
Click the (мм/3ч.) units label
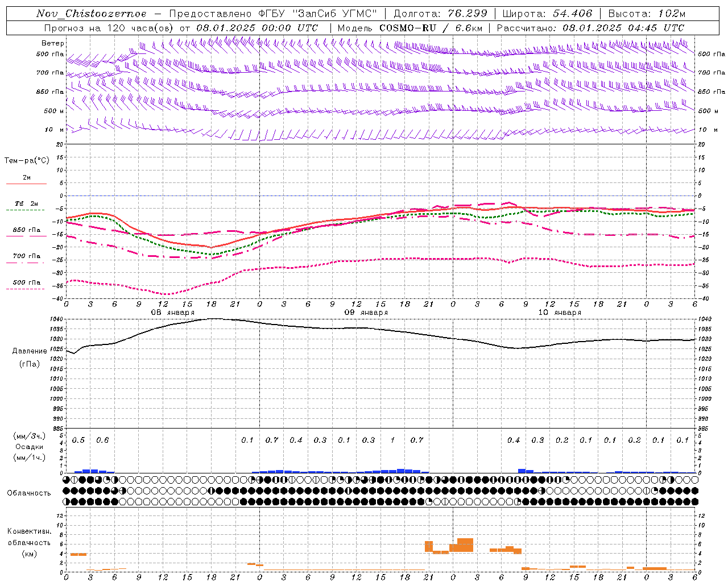[30, 436]
